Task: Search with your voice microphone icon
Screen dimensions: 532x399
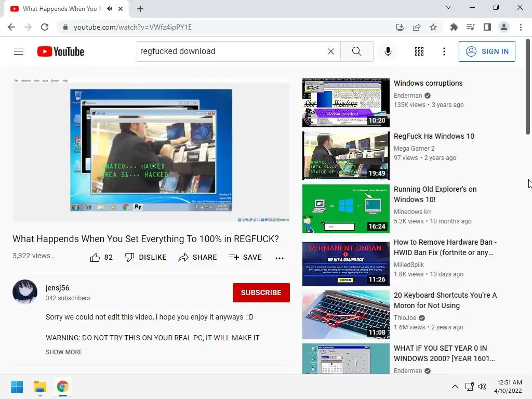Action: 388,51
